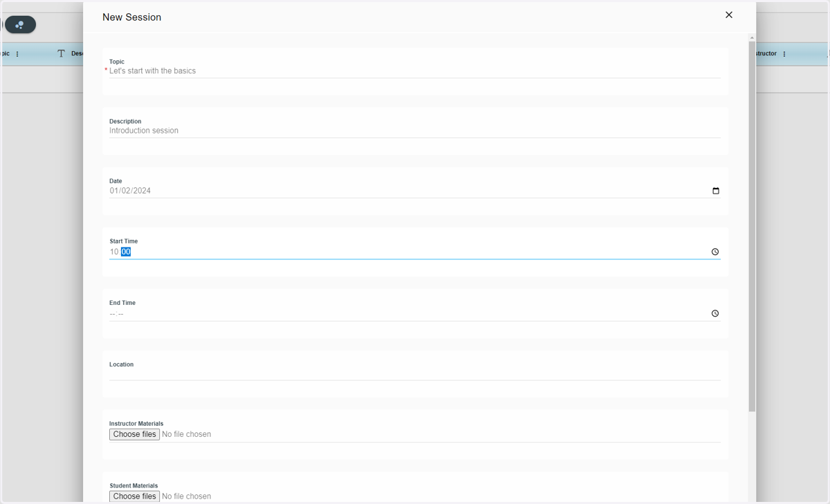Image resolution: width=830 pixels, height=504 pixels.
Task: Close the New Session dialog
Action: 728,15
